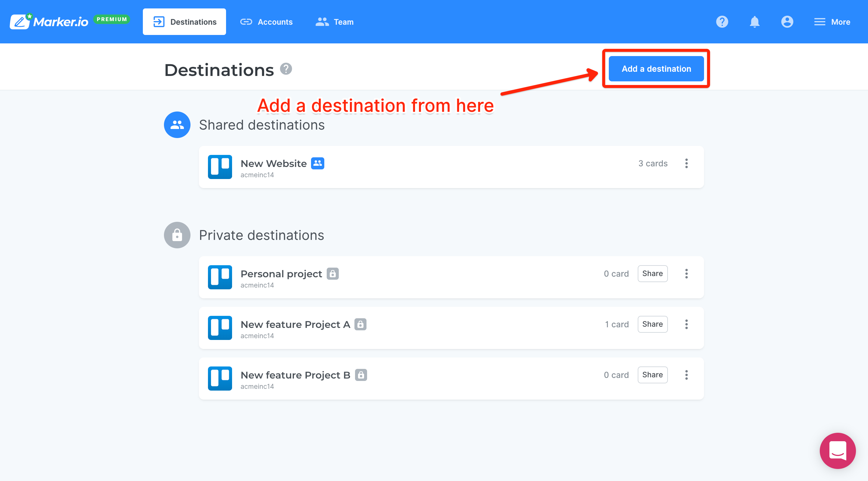The width and height of the screenshot is (868, 481).
Task: Click the PREMIUM badge
Action: tap(112, 19)
